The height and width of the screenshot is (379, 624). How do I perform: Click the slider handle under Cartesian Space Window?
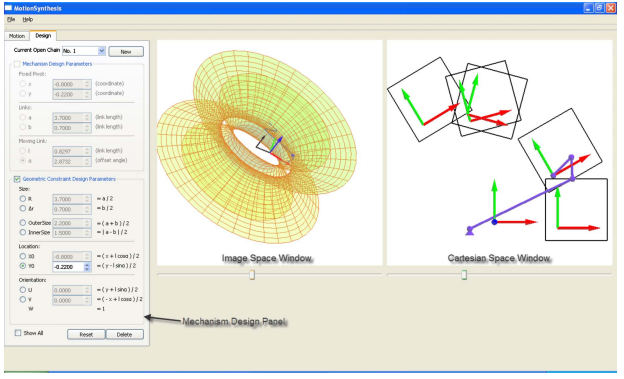pyautogui.click(x=464, y=275)
